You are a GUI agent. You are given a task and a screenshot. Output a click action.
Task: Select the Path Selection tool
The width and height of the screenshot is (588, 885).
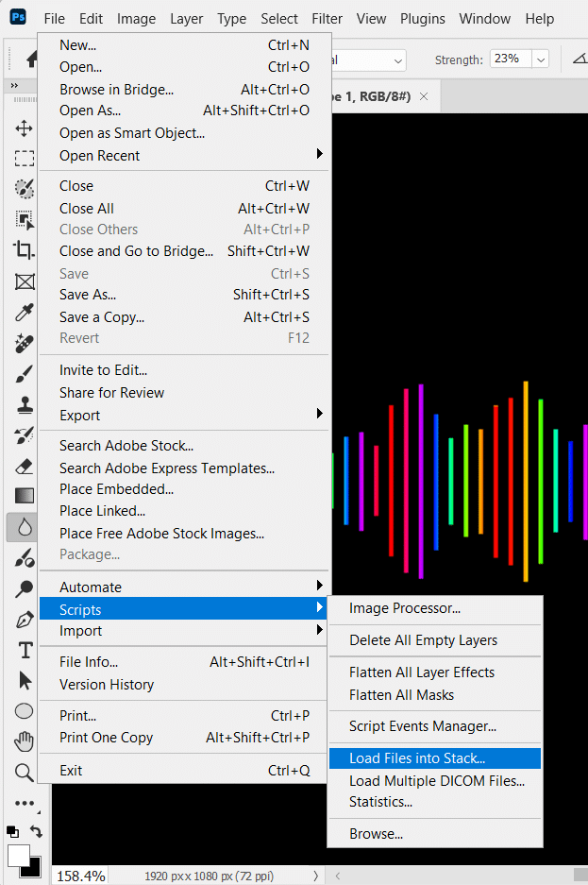click(x=25, y=681)
